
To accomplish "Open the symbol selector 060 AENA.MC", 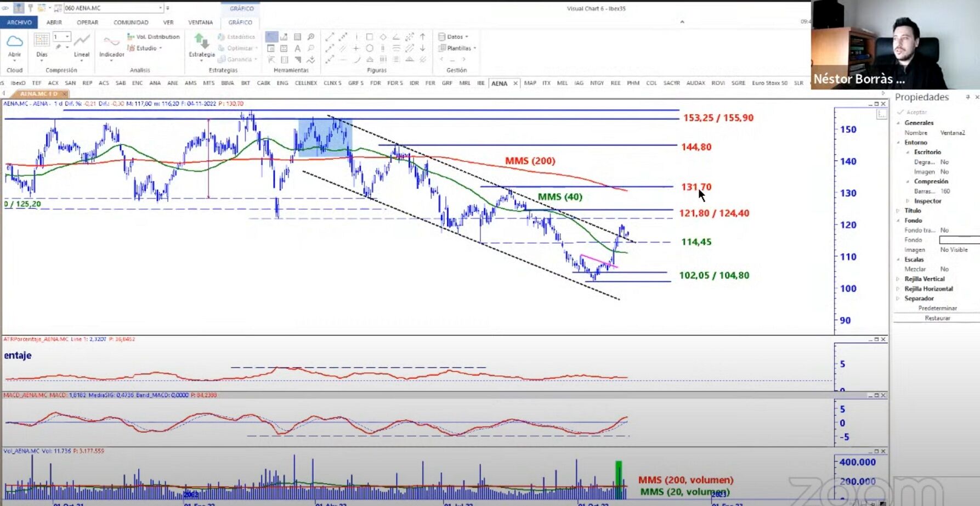I will tap(113, 8).
